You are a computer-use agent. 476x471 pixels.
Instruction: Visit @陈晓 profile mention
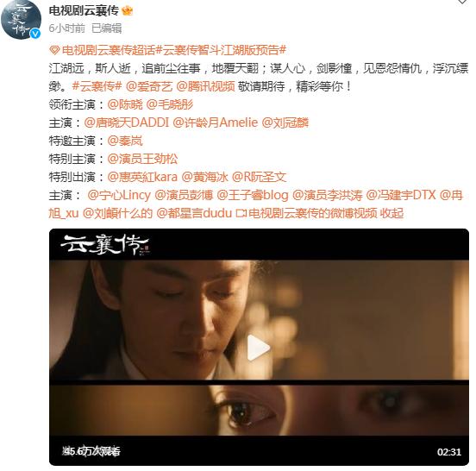point(125,104)
